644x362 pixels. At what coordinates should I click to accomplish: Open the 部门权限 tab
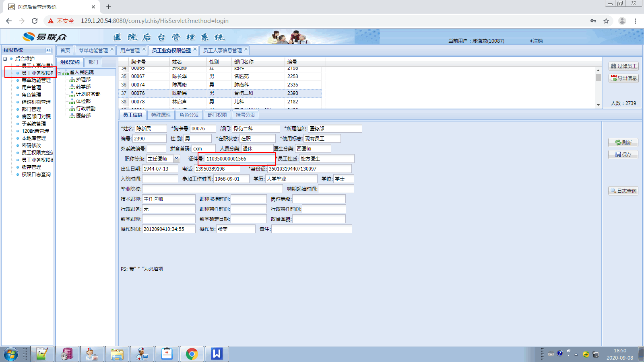pos(217,115)
